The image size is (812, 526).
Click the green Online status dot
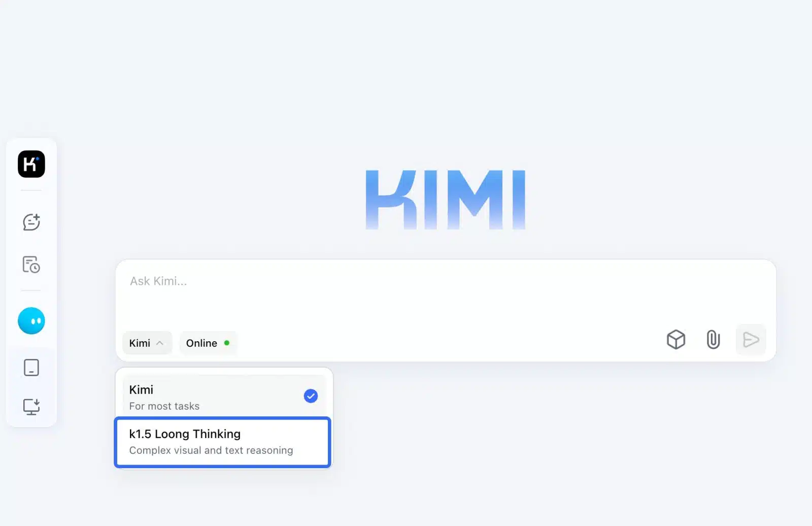(227, 343)
